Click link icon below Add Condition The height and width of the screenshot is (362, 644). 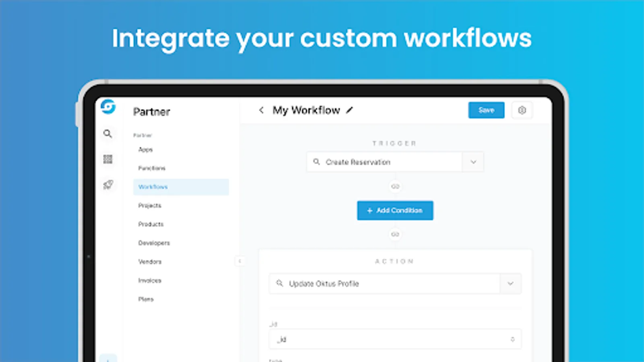pos(395,234)
